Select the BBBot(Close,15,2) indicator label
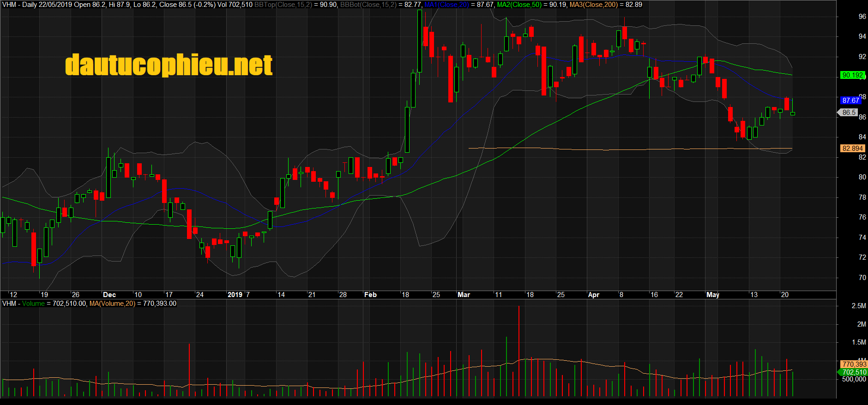Viewport: 868px width, 405px height. pyautogui.click(x=368, y=5)
